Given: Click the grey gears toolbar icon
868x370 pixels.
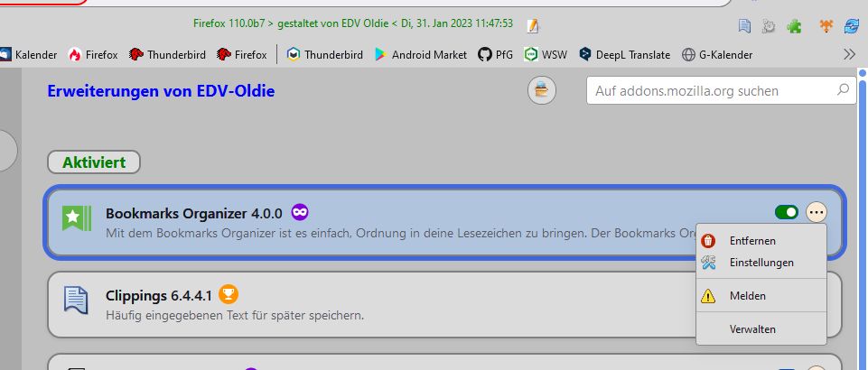Looking at the screenshot, I should (x=769, y=25).
